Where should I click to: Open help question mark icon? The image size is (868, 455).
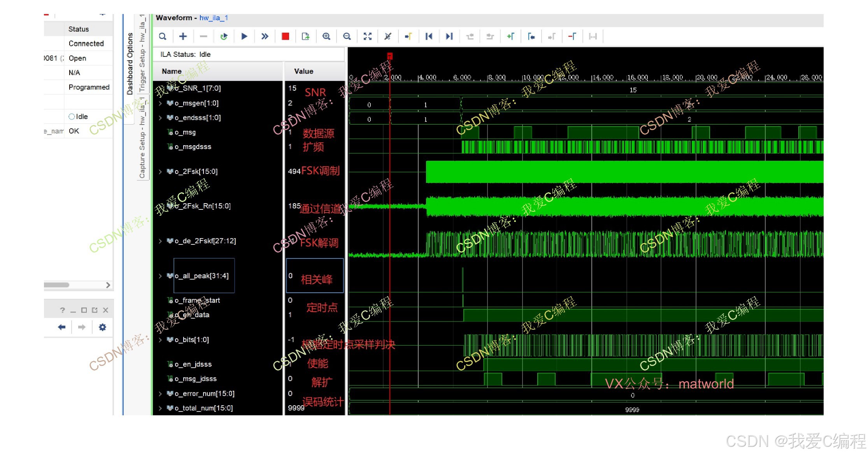pyautogui.click(x=62, y=310)
